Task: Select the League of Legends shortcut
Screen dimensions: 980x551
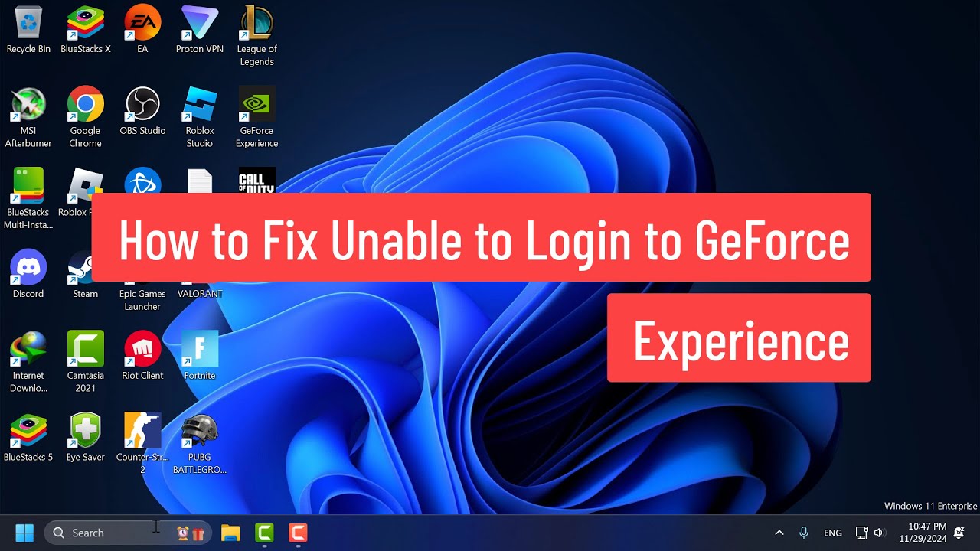Action: tap(256, 36)
